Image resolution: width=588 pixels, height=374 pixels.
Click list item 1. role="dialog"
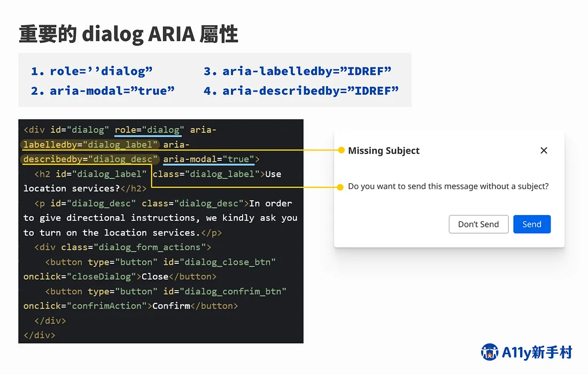coord(91,71)
